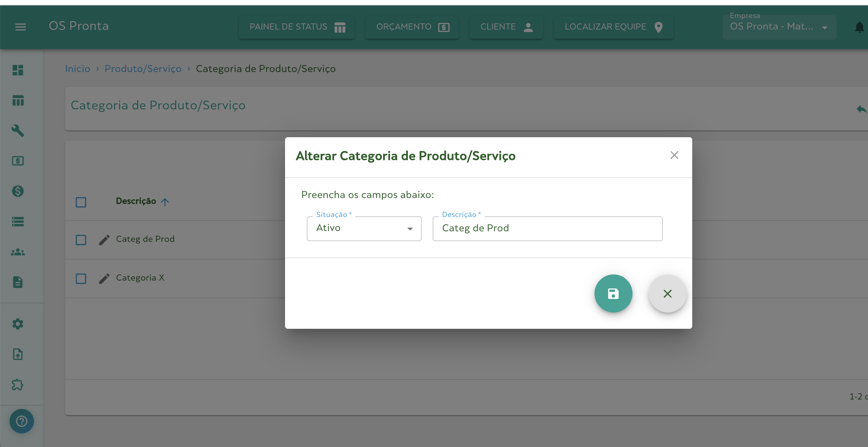Open the dashboard panel from the sidebar

tap(18, 70)
